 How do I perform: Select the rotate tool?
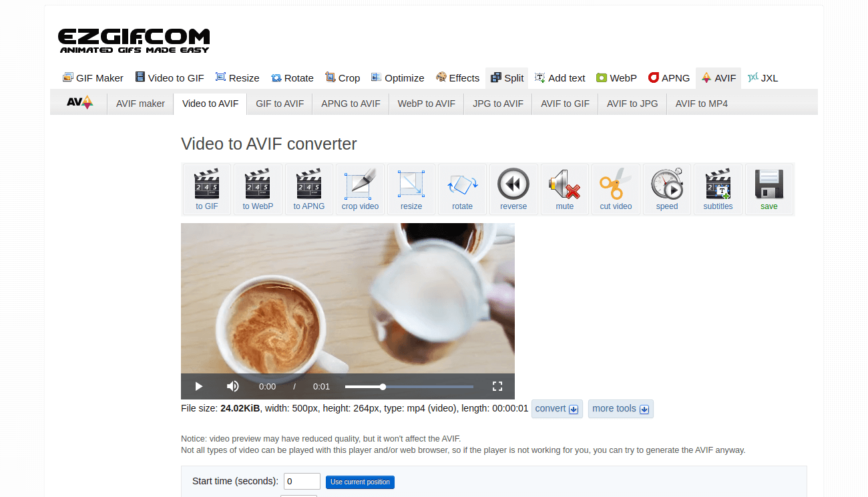pos(462,189)
